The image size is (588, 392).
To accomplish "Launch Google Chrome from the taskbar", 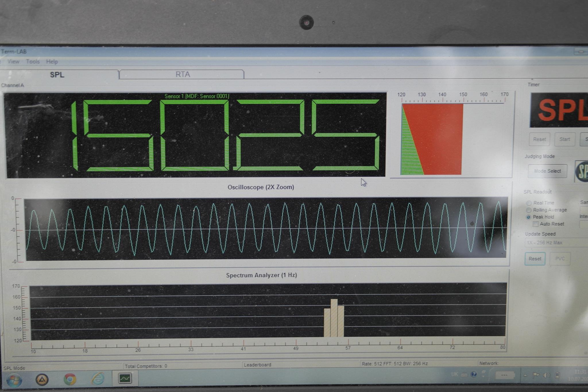I will [70, 379].
